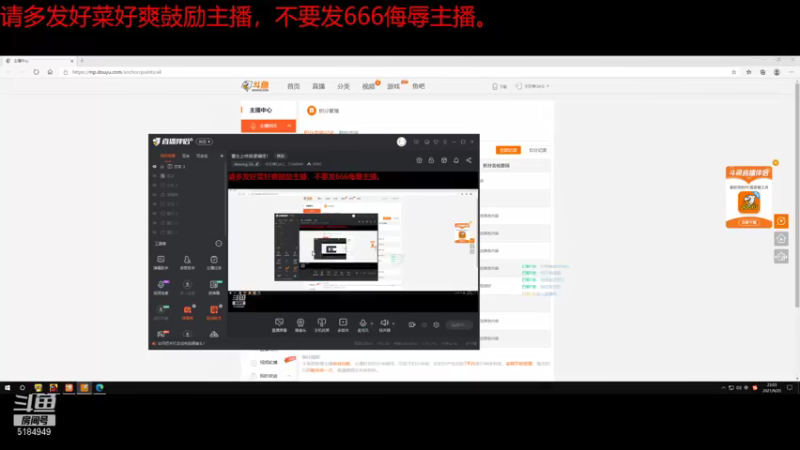Click 主播中心 heading in the page sidebar
This screenshot has width=800, height=450.
(261, 110)
